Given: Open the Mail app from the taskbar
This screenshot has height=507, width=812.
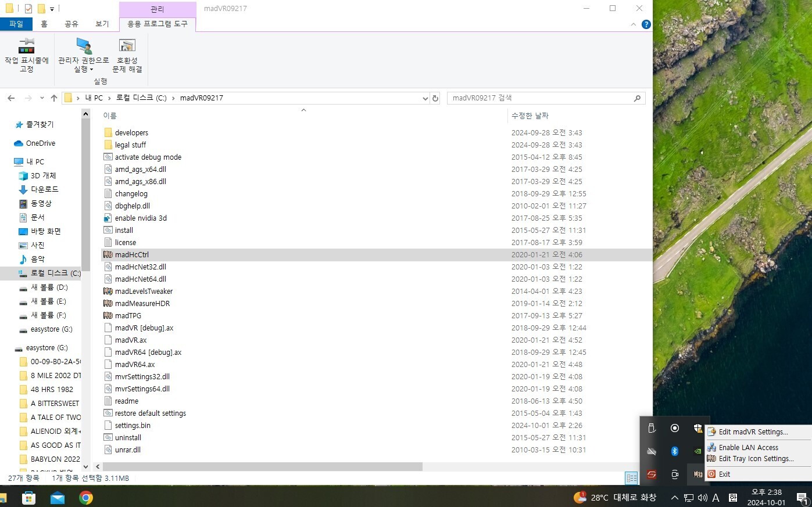Looking at the screenshot, I should coord(58,498).
